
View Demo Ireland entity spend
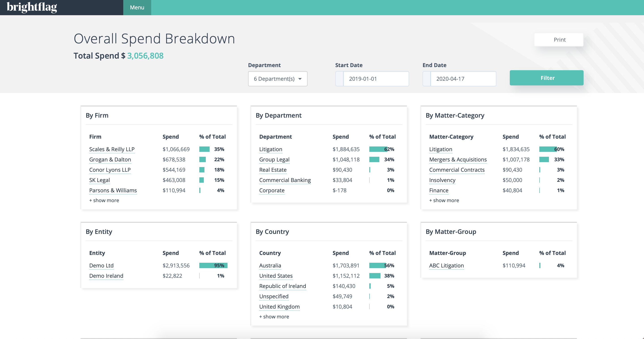(x=106, y=276)
